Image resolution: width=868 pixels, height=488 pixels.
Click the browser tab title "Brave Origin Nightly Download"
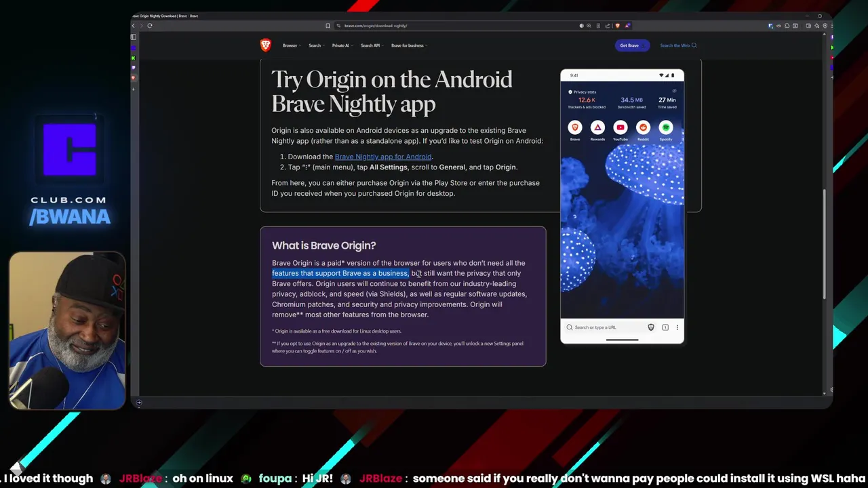pyautogui.click(x=165, y=16)
